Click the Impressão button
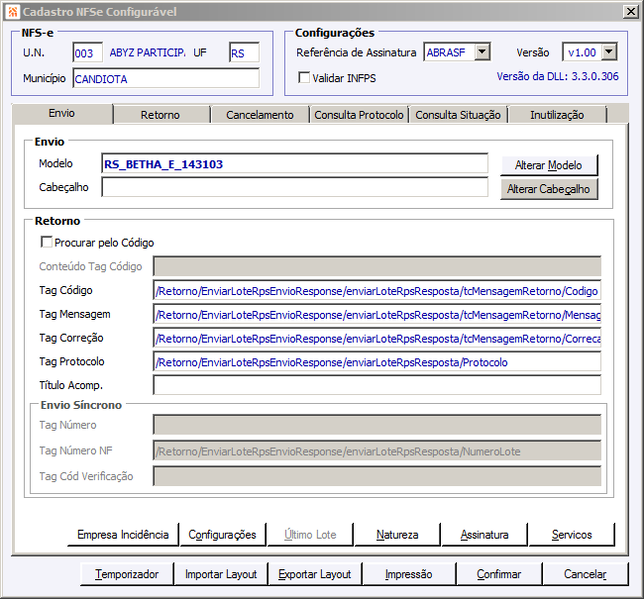Viewport: 644px width, 599px height. coord(409,574)
